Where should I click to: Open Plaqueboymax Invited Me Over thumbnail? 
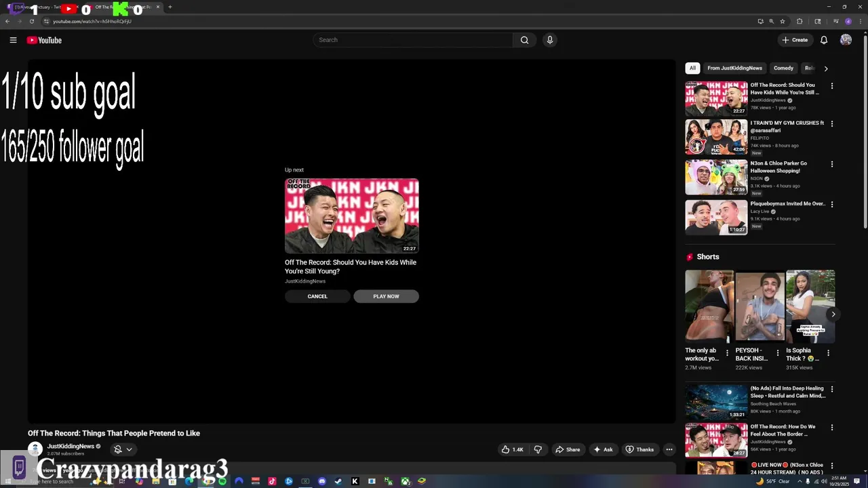pos(716,217)
